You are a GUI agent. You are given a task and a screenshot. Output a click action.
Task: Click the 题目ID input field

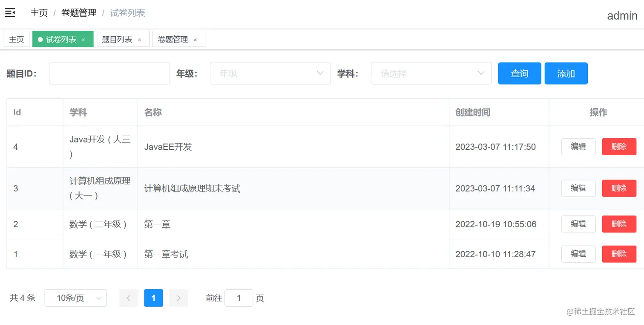coord(109,73)
